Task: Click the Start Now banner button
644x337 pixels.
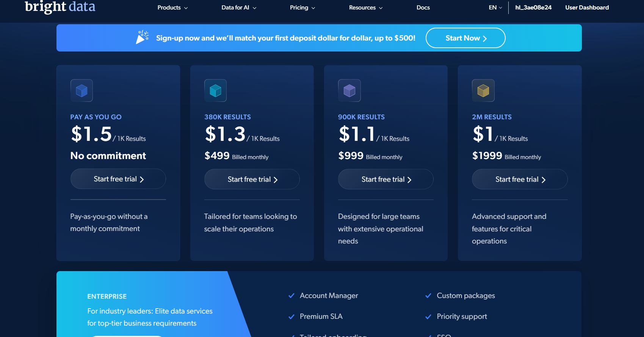Action: 465,38
